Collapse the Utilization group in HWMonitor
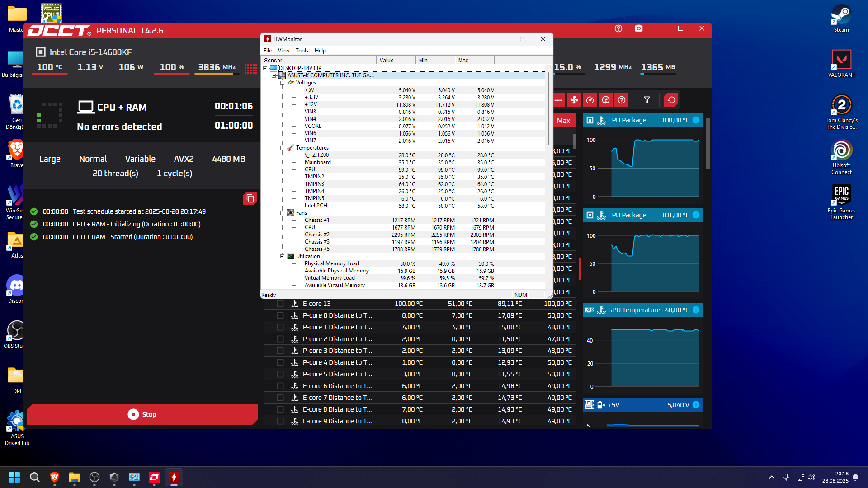This screenshot has height=488, width=868. point(282,256)
